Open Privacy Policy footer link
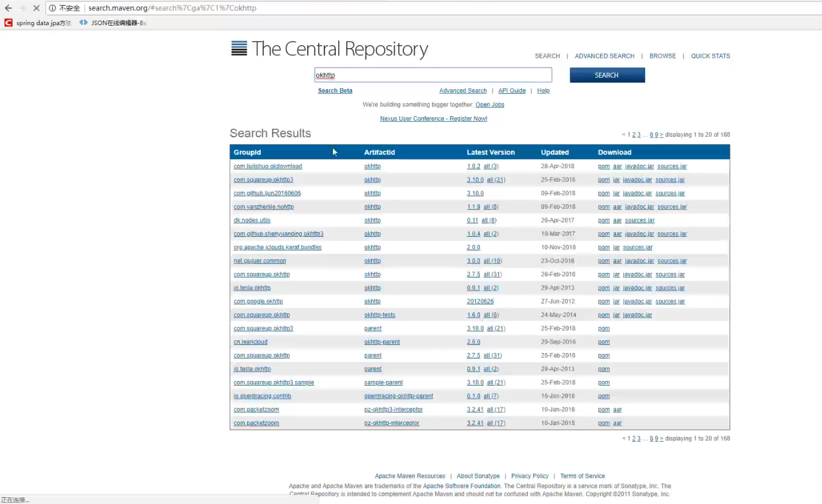The width and height of the screenshot is (822, 504). [530, 476]
